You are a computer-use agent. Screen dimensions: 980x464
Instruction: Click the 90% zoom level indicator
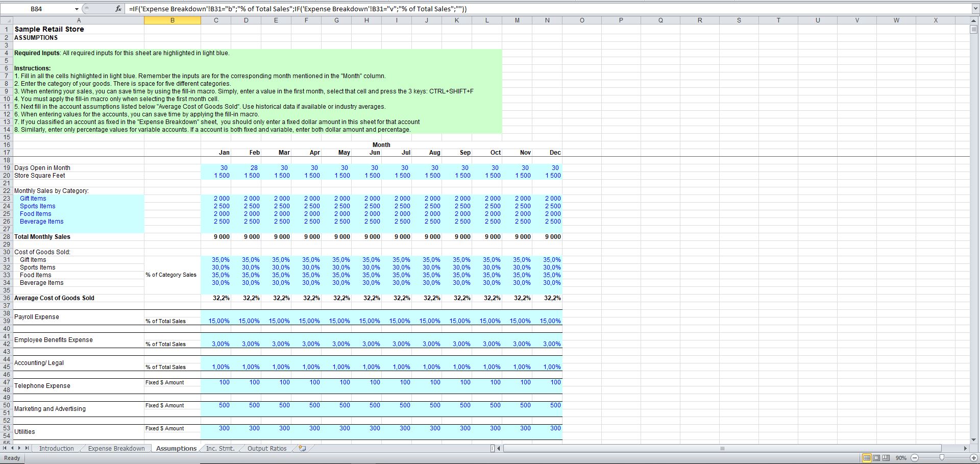[x=900, y=457]
